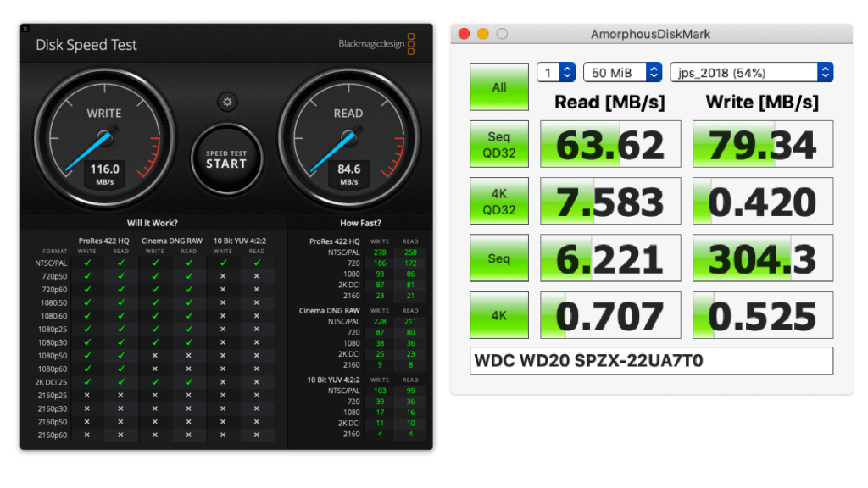The image size is (868, 488).
Task: Click ProRes NTSC/PAL write value 278
Action: pyautogui.click(x=380, y=252)
